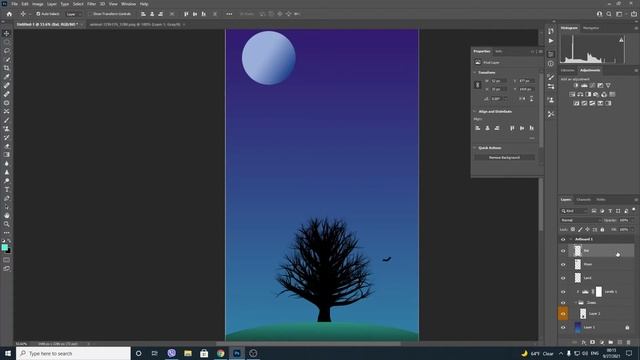The height and width of the screenshot is (360, 640).
Task: Open Chrome from the taskbar
Action: pyautogui.click(x=220, y=353)
